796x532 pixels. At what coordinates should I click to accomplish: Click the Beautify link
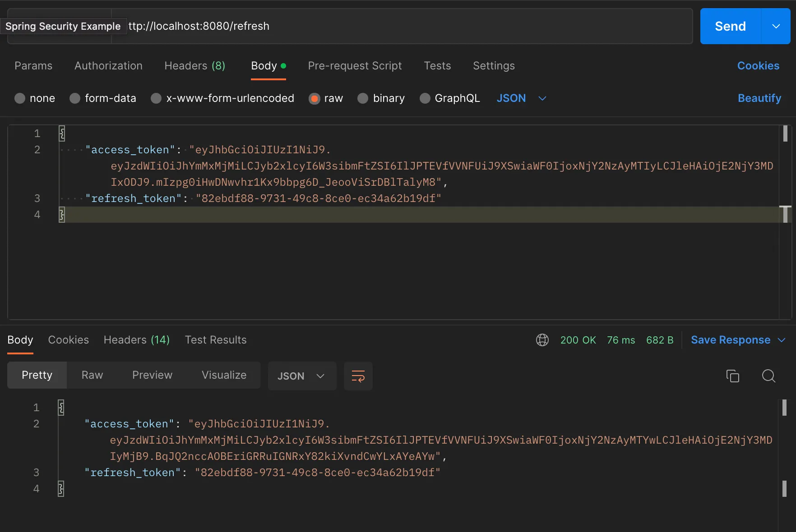point(759,98)
